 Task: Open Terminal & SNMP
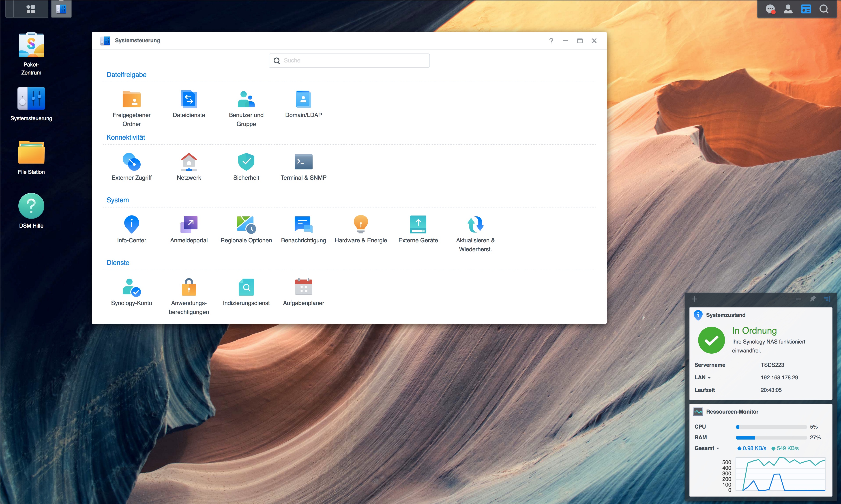[303, 162]
